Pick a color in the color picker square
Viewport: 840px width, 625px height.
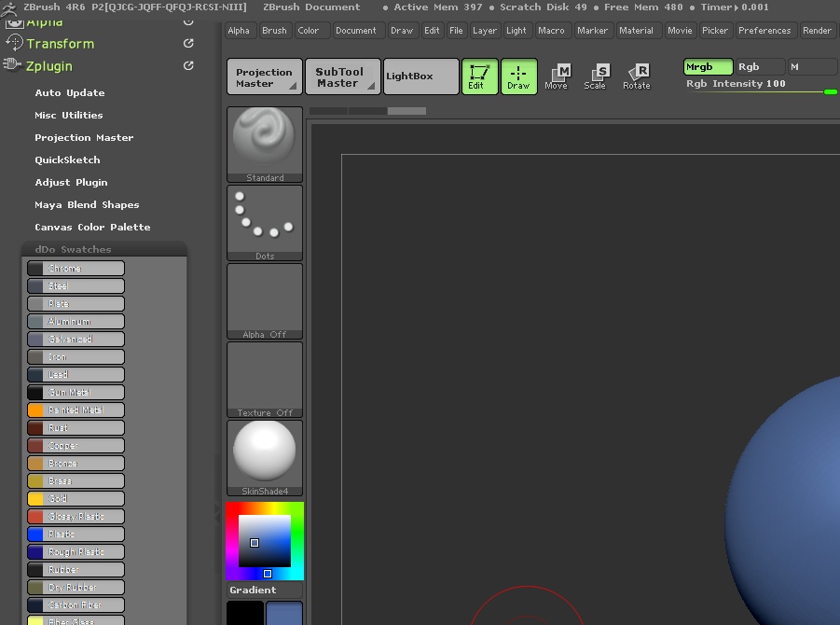[265, 541]
